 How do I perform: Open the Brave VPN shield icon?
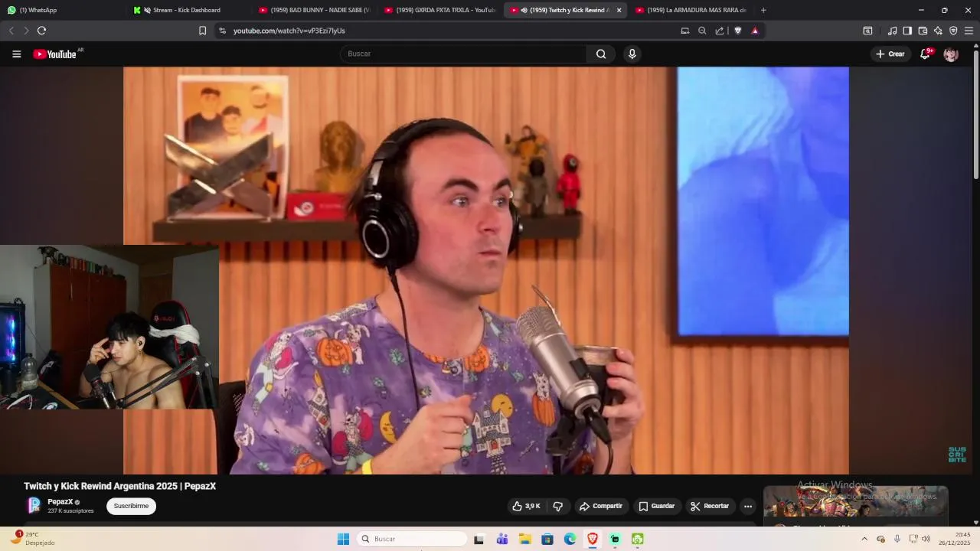click(953, 31)
